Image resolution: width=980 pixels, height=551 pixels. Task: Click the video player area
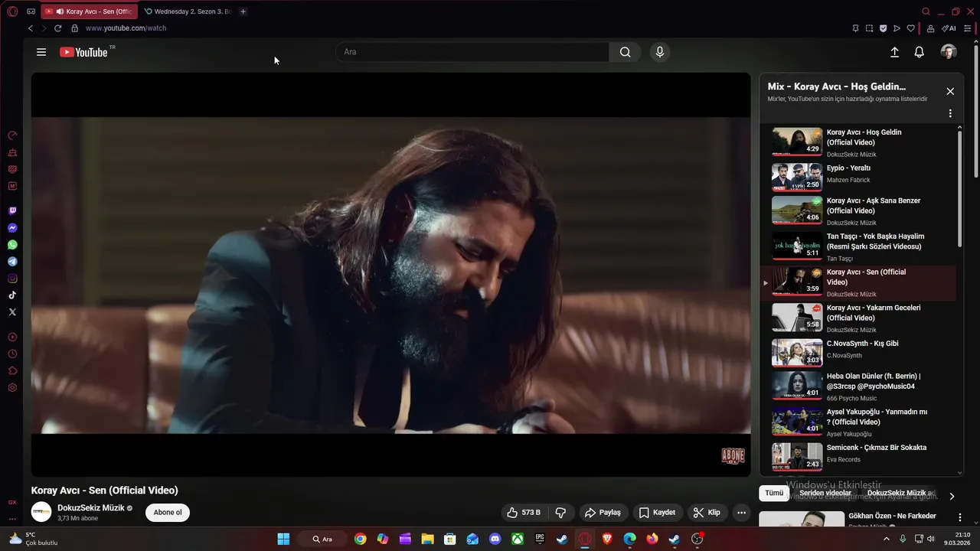[x=390, y=275]
